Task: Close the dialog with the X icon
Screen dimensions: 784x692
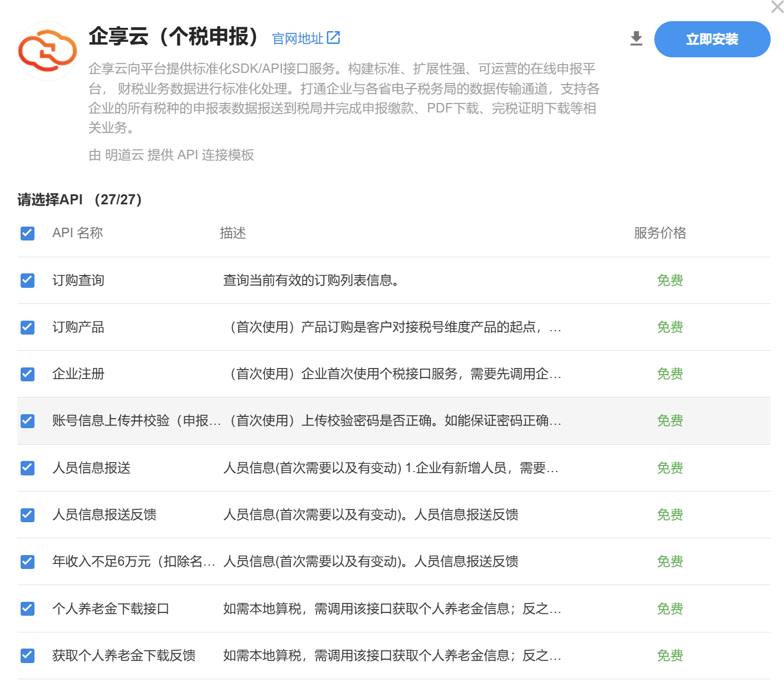Action: pos(777,7)
